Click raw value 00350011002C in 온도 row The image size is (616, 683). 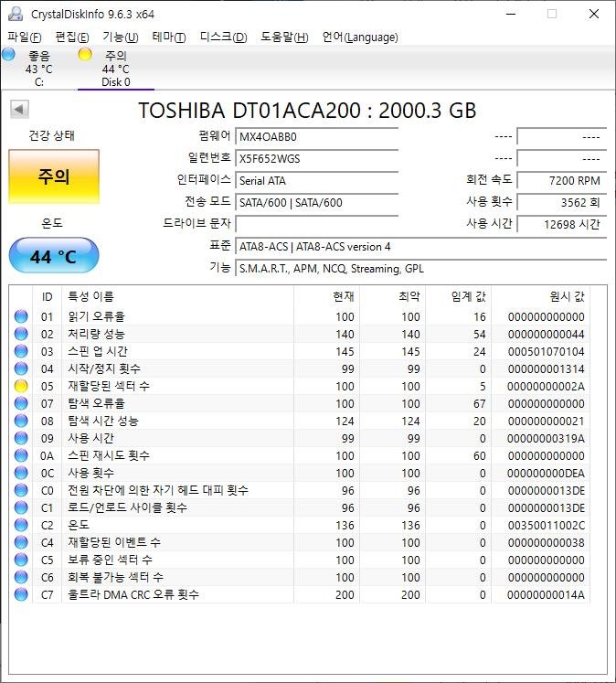click(x=546, y=526)
